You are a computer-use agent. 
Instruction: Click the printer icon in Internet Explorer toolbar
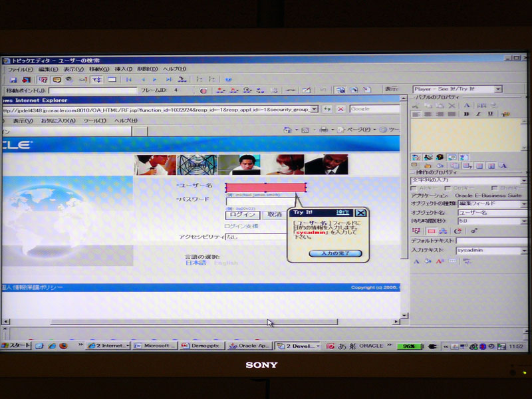(x=324, y=130)
